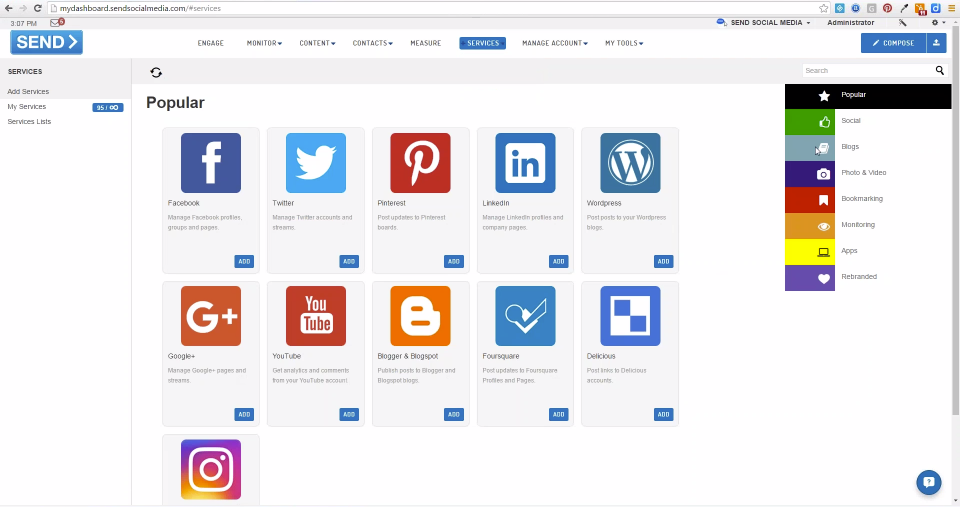Click the Delicious logo icon
The image size is (960, 507).
tap(630, 316)
